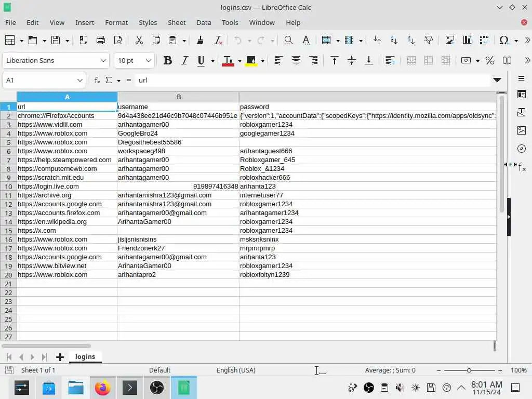Add a new sheet with plus button
This screenshot has height=399, width=532.
(60, 357)
